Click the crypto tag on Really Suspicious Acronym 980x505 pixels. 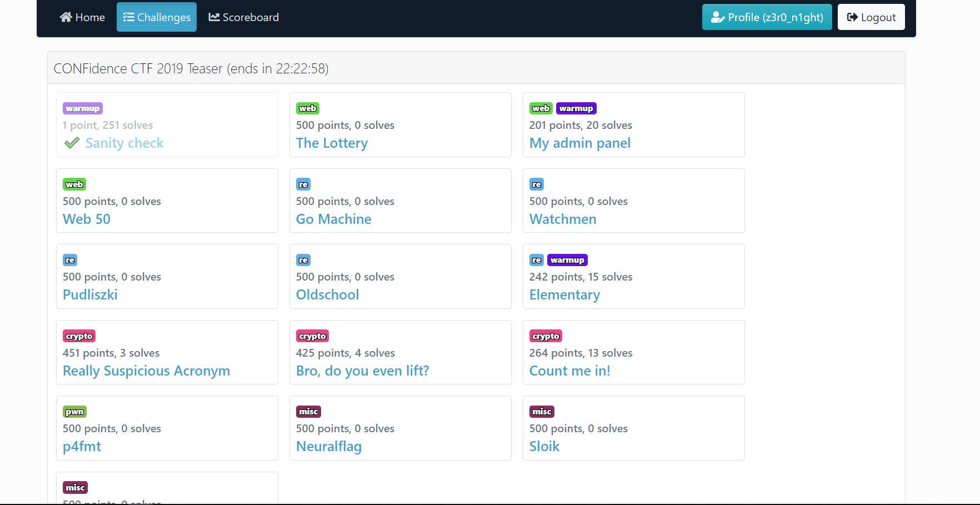(79, 336)
